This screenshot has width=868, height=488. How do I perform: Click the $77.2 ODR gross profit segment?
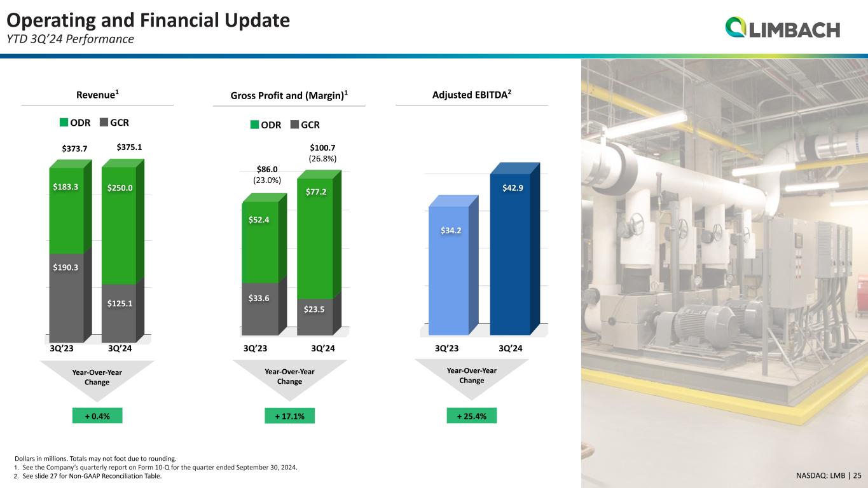click(315, 238)
